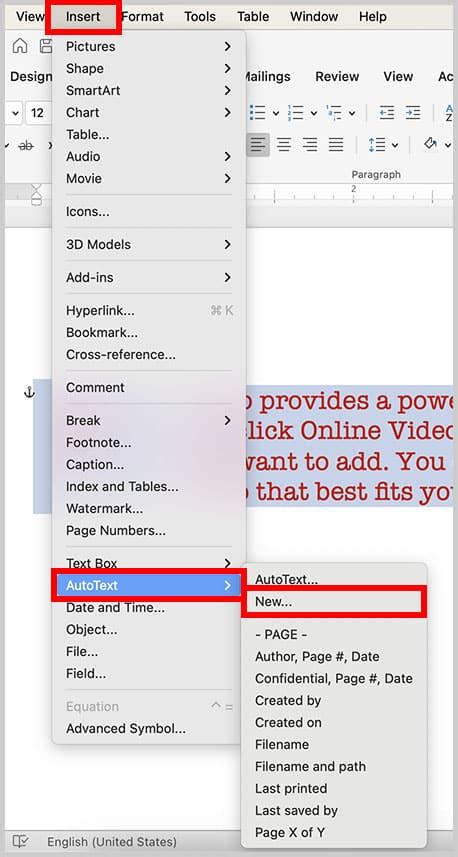The image size is (458, 857).
Task: Click the multilevel list icon
Action: click(333, 113)
